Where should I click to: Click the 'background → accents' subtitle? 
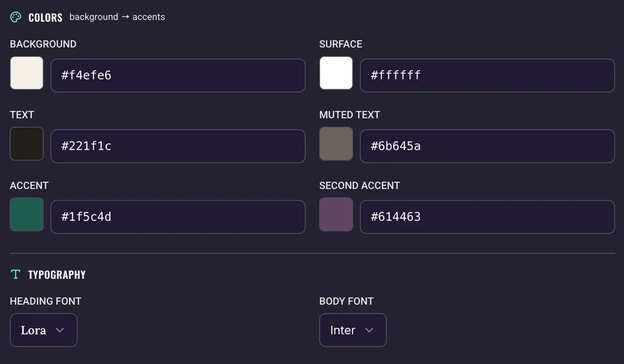(117, 17)
